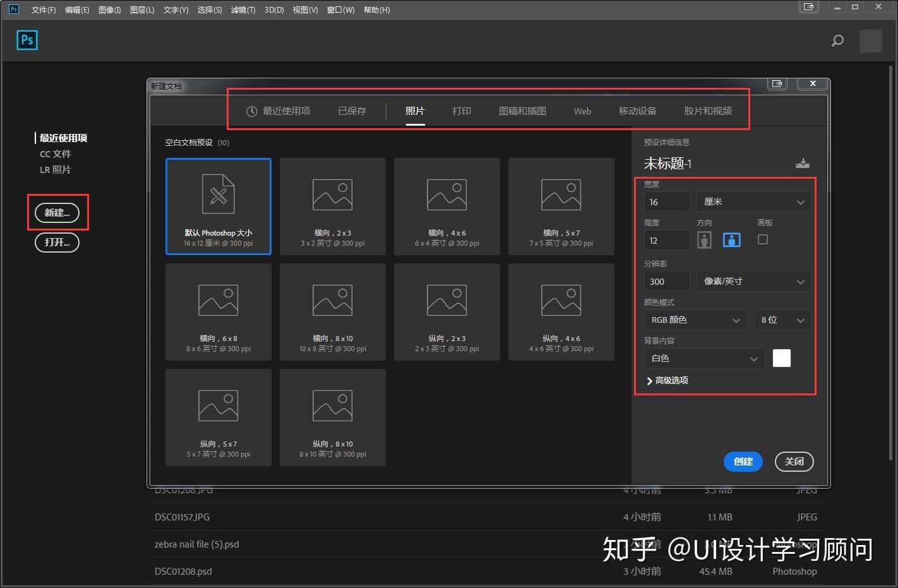Open workspace switcher icon in title bar
This screenshot has height=588, width=898.
coord(809,7)
